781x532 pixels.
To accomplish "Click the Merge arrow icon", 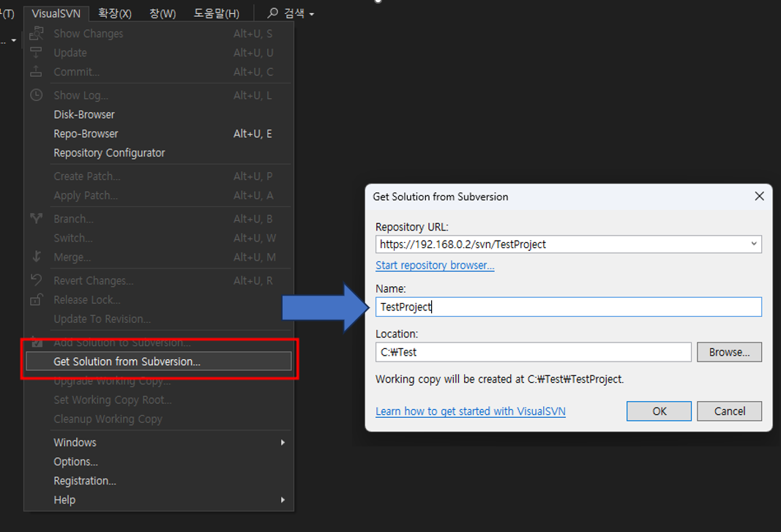I will pyautogui.click(x=37, y=257).
